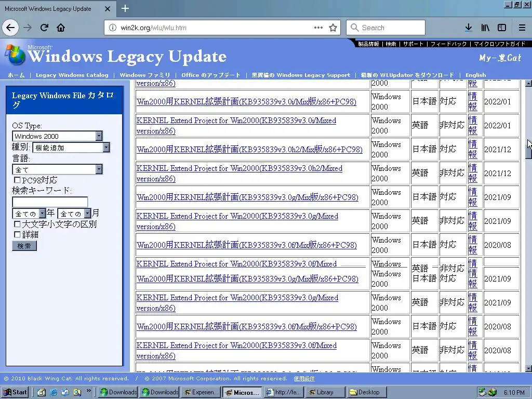Click フィードバック link in top bar
This screenshot has height=399, width=532.
(448, 44)
